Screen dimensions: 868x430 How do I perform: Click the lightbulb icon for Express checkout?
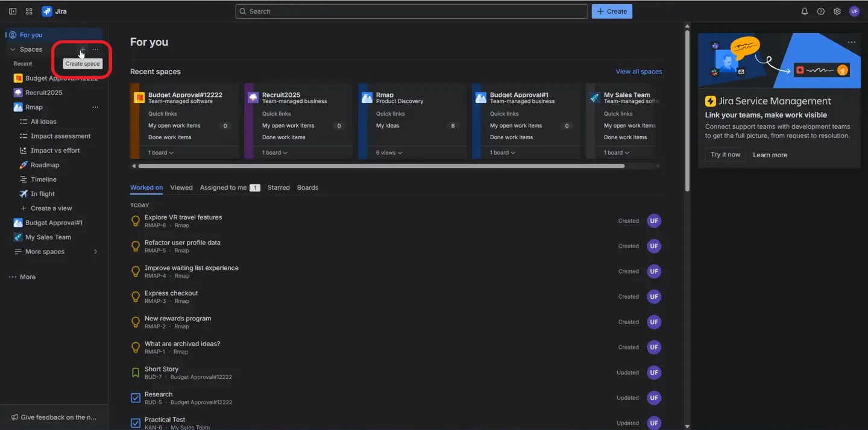click(136, 297)
